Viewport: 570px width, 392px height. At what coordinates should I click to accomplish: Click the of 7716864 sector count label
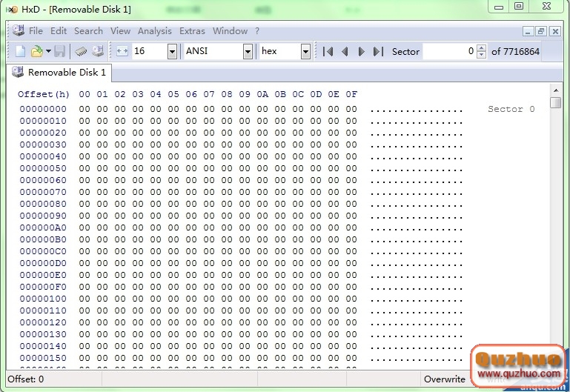(515, 52)
